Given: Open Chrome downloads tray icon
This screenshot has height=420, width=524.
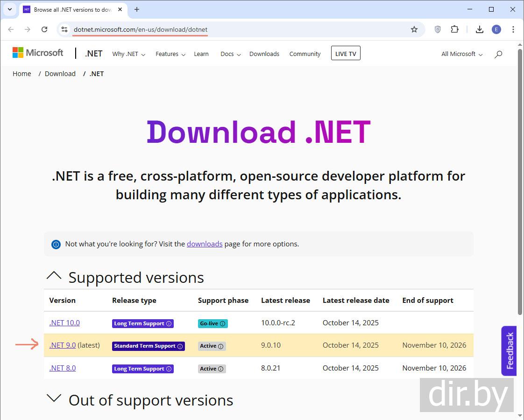Looking at the screenshot, I should (479, 29).
